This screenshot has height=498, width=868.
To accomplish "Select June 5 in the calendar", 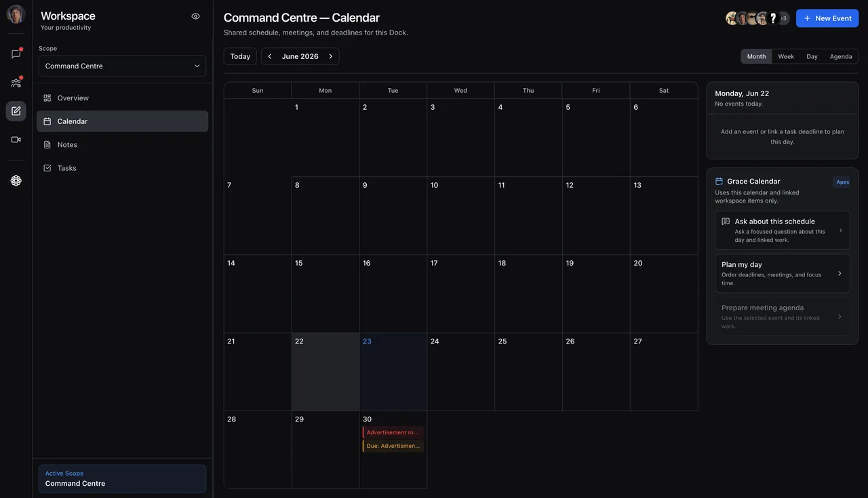I will (596, 138).
